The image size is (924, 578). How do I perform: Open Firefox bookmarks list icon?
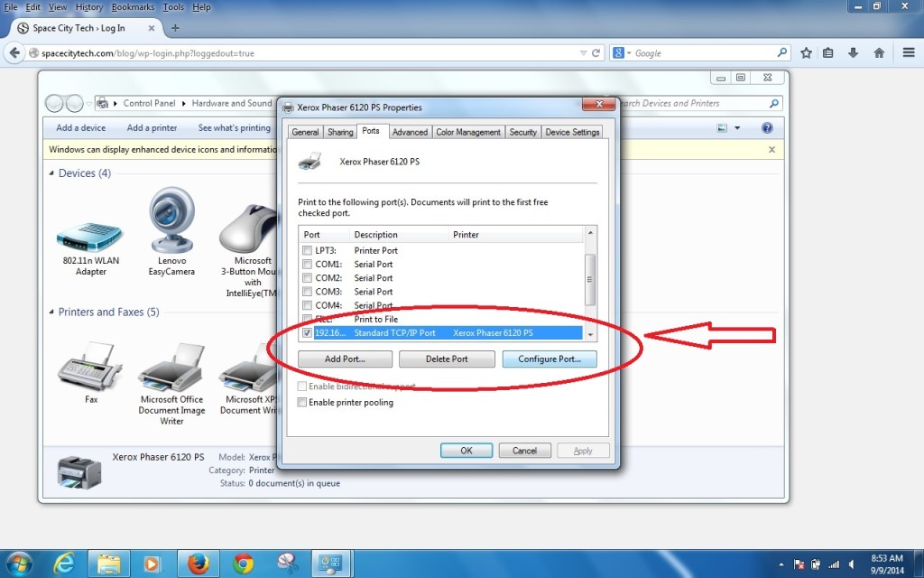pos(828,53)
